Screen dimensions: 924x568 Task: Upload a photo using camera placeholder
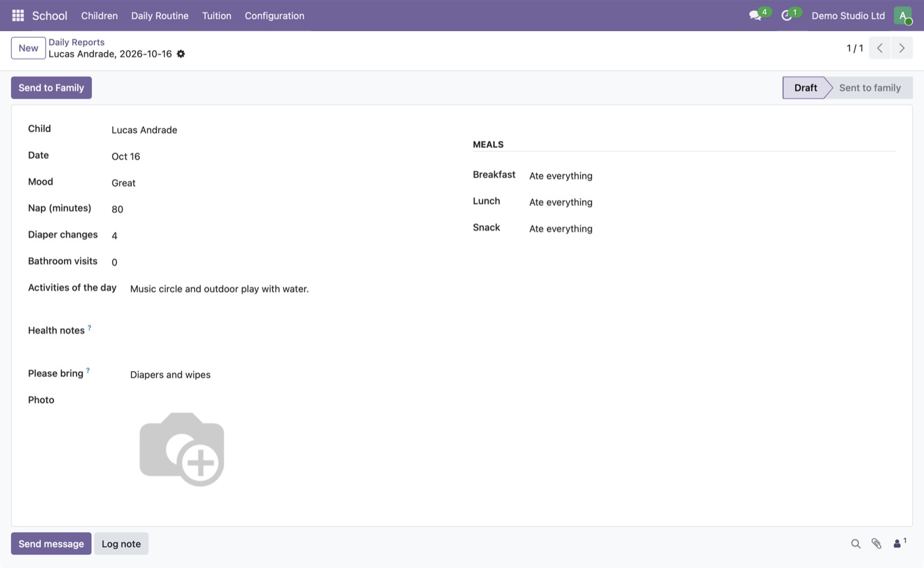[x=181, y=449]
